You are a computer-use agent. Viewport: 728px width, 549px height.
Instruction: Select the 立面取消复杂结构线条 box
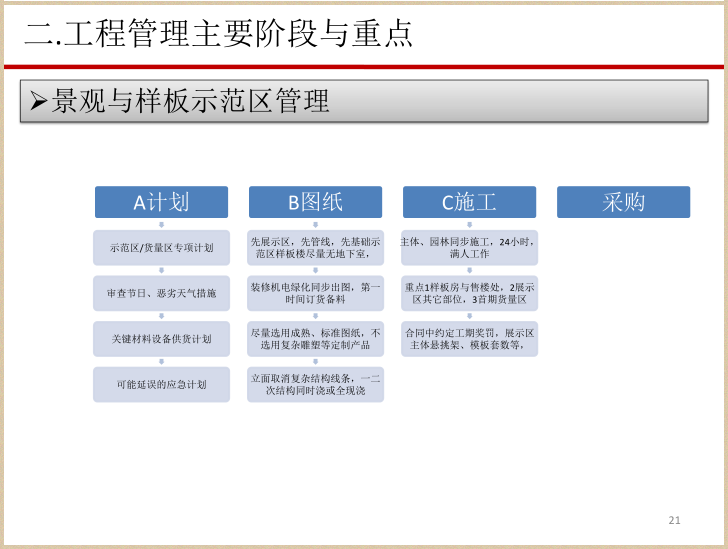(x=315, y=384)
